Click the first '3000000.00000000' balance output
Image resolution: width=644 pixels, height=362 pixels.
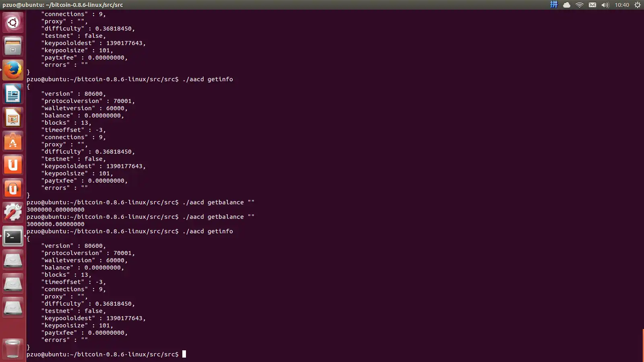click(x=56, y=210)
